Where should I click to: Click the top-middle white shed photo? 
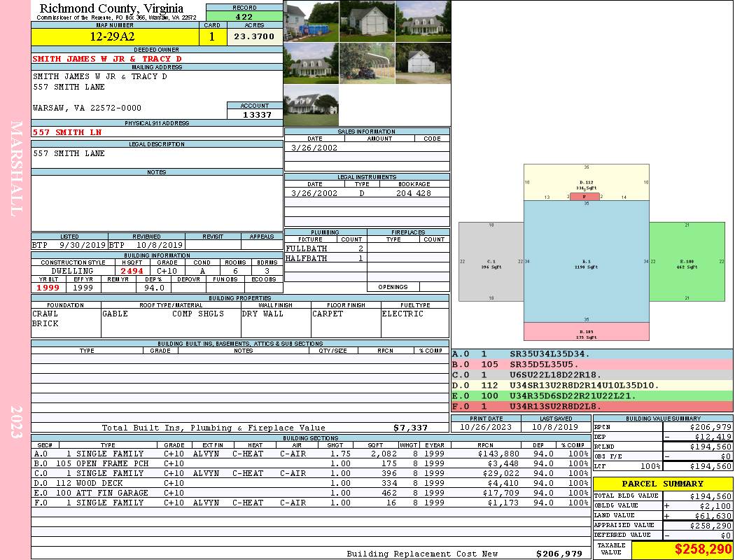(367, 21)
